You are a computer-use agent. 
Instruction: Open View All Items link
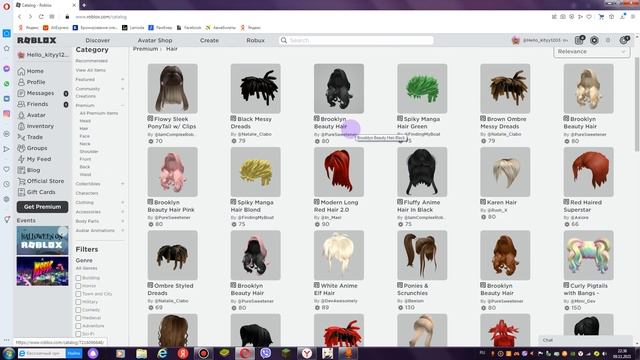[91, 70]
